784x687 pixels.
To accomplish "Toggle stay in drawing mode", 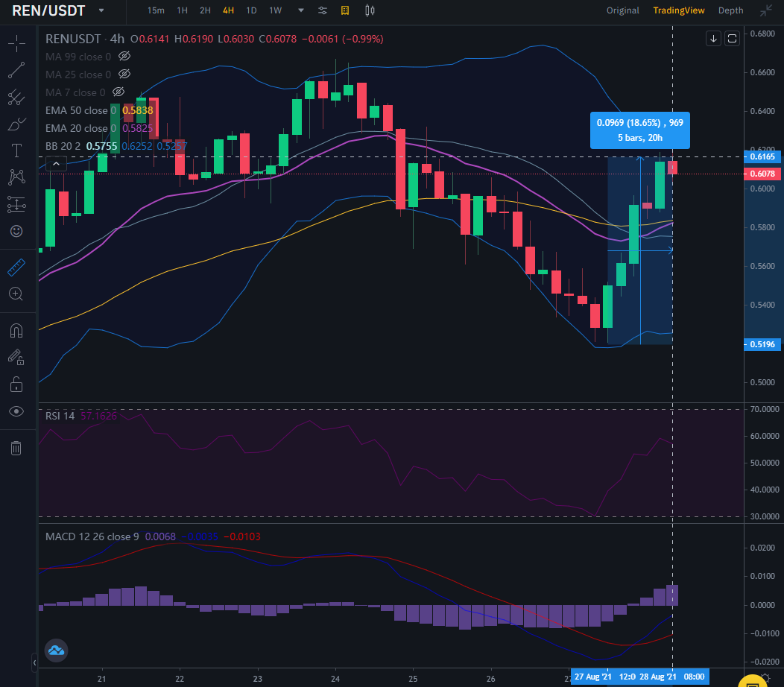I will tap(16, 358).
